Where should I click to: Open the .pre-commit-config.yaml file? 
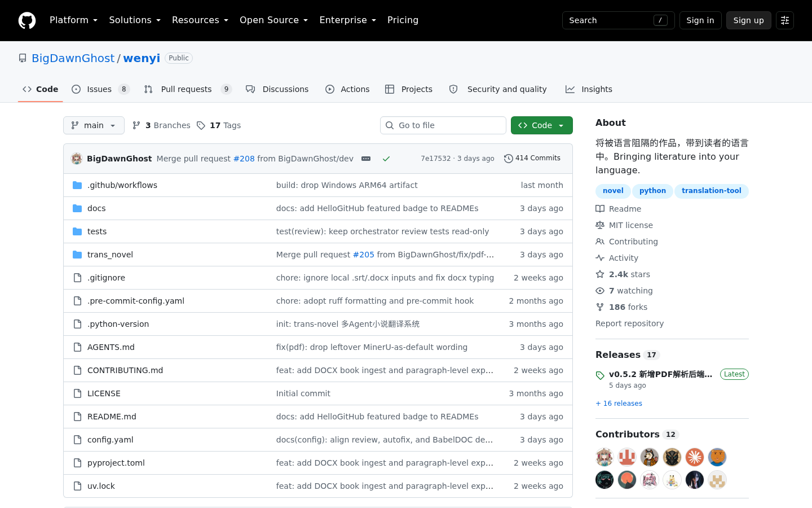[x=136, y=301]
